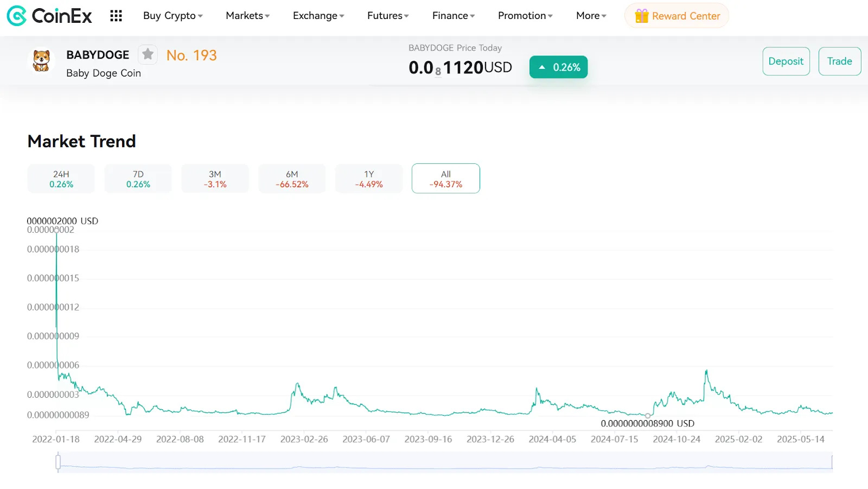Select the All time trend tab
The image size is (868, 489).
(x=446, y=179)
